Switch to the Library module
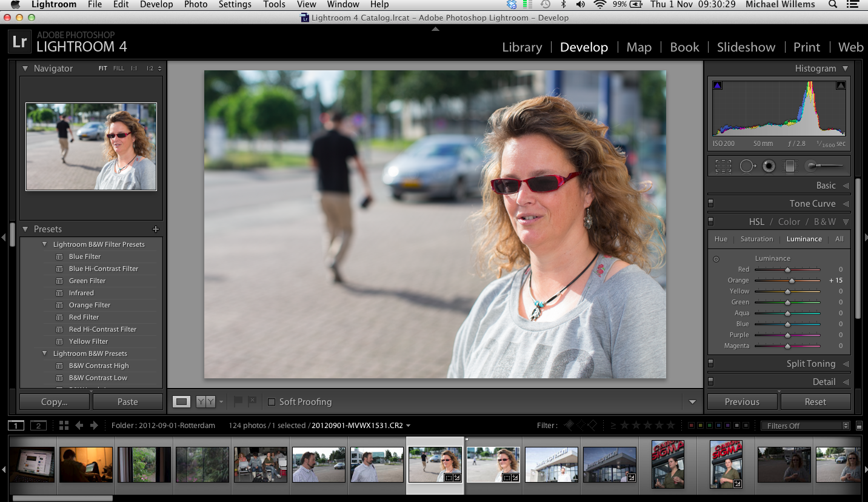 (521, 47)
